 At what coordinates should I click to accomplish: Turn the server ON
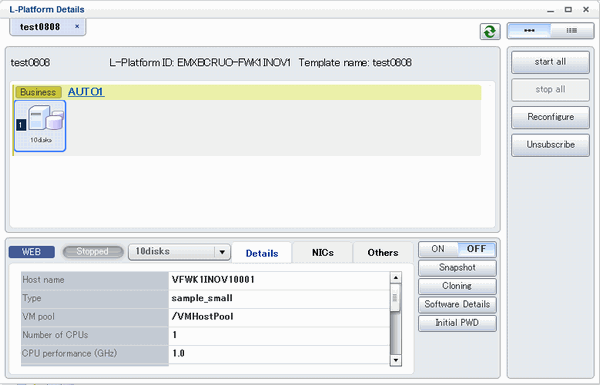(438, 249)
